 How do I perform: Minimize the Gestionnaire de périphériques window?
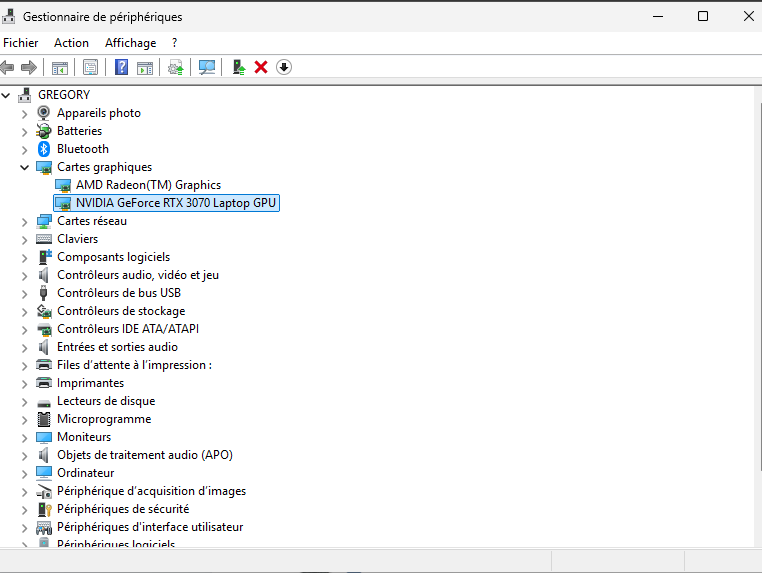coord(658,16)
